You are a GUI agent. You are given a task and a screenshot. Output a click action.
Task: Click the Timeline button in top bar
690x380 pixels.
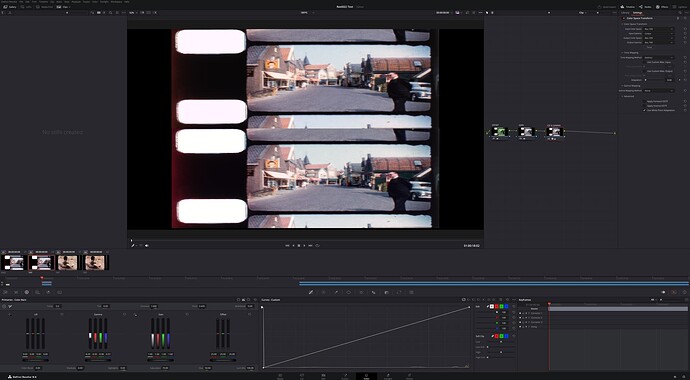click(x=628, y=7)
